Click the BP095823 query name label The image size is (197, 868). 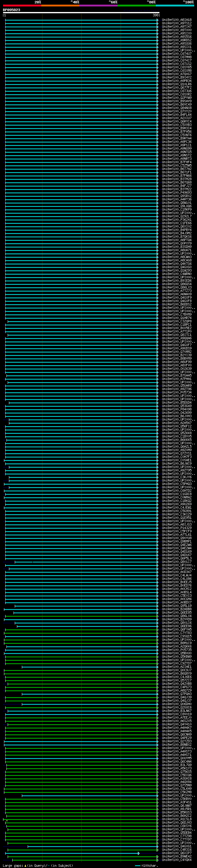[x=11, y=10]
